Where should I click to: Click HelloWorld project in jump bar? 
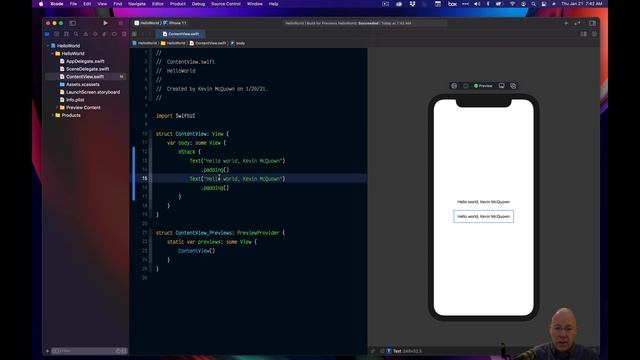[x=145, y=43]
